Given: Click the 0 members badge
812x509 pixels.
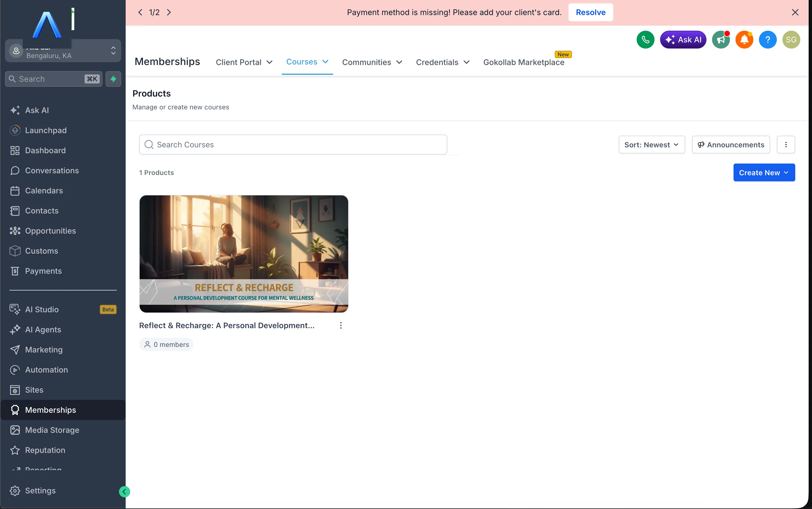Looking at the screenshot, I should pos(166,344).
